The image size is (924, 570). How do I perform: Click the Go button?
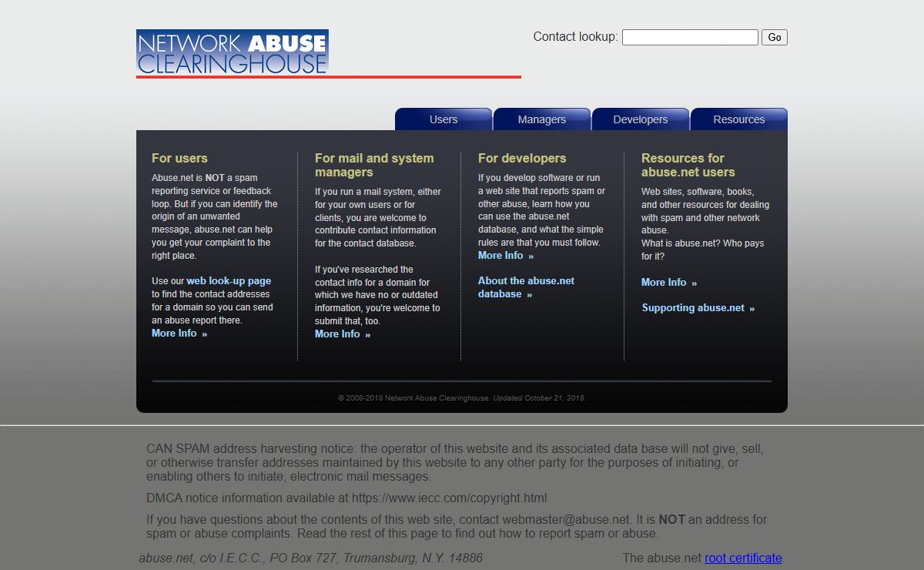tap(775, 37)
